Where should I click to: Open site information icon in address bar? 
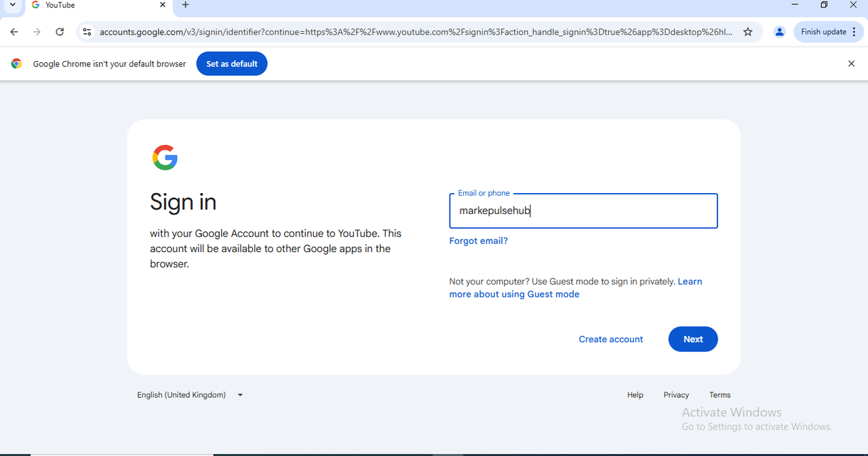86,32
